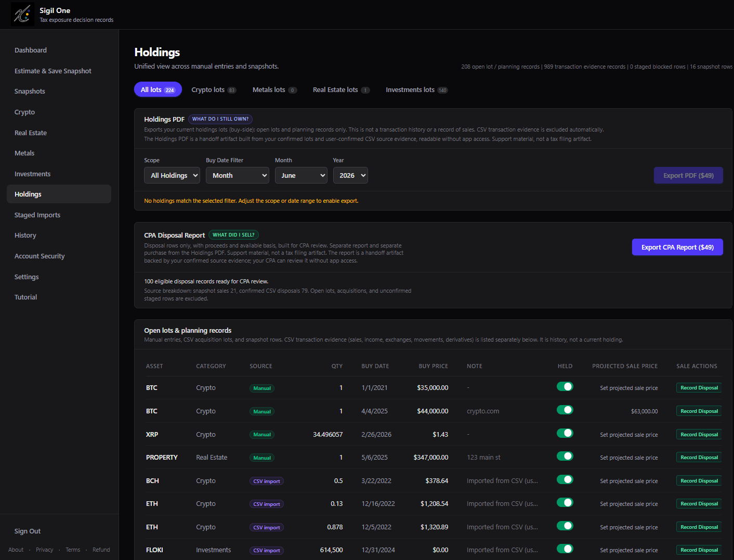The image size is (734, 560).
Task: Toggle Held switch for ETH 12/5/2022 row
Action: point(565,526)
